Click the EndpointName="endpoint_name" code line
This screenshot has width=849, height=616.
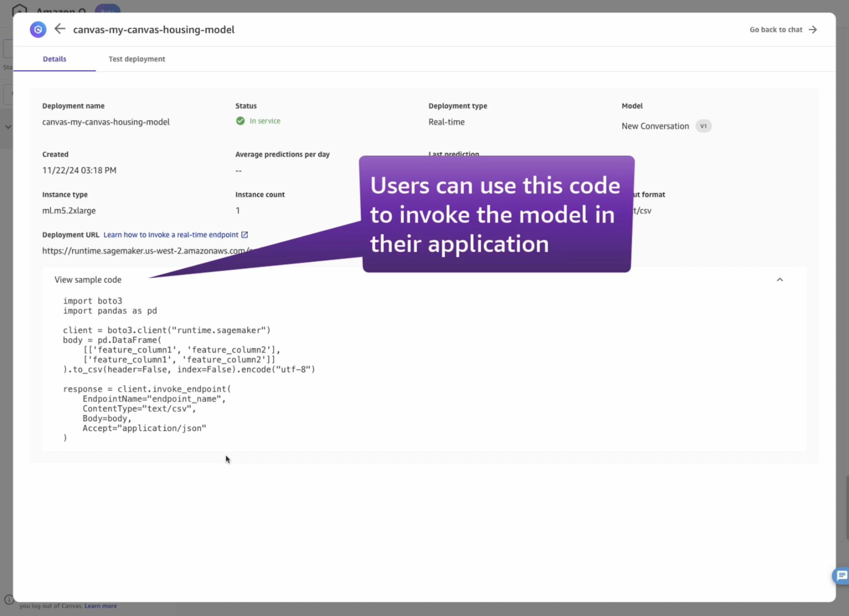click(154, 399)
